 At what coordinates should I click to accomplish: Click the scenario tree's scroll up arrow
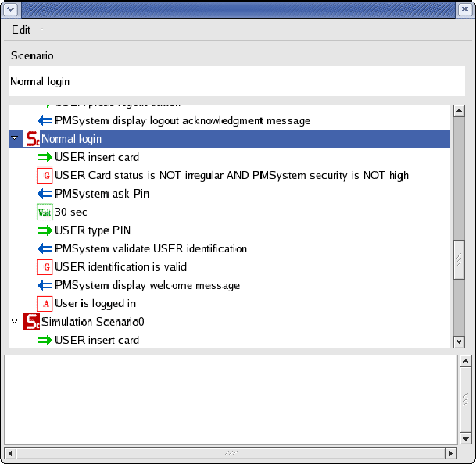coord(459,110)
